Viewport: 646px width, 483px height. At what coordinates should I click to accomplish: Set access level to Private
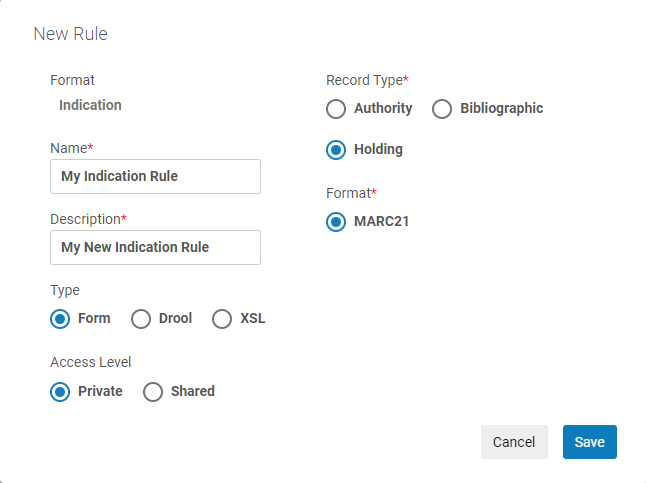61,392
